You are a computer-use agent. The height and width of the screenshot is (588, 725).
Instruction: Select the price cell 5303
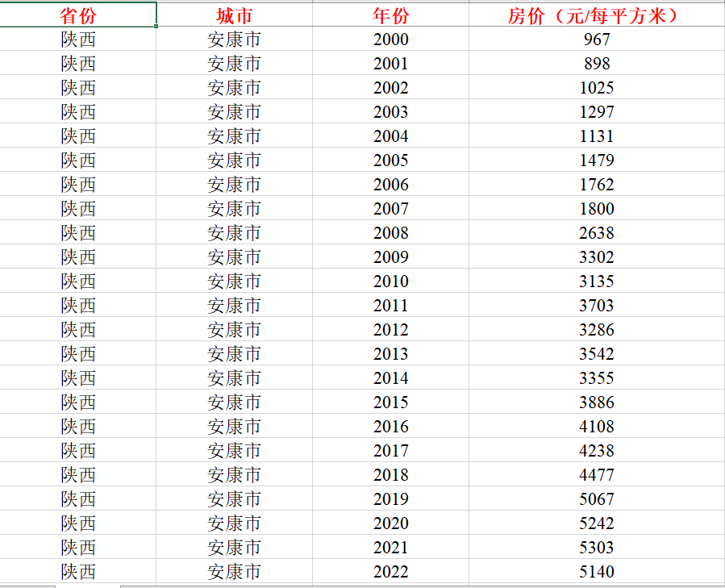tap(597, 547)
